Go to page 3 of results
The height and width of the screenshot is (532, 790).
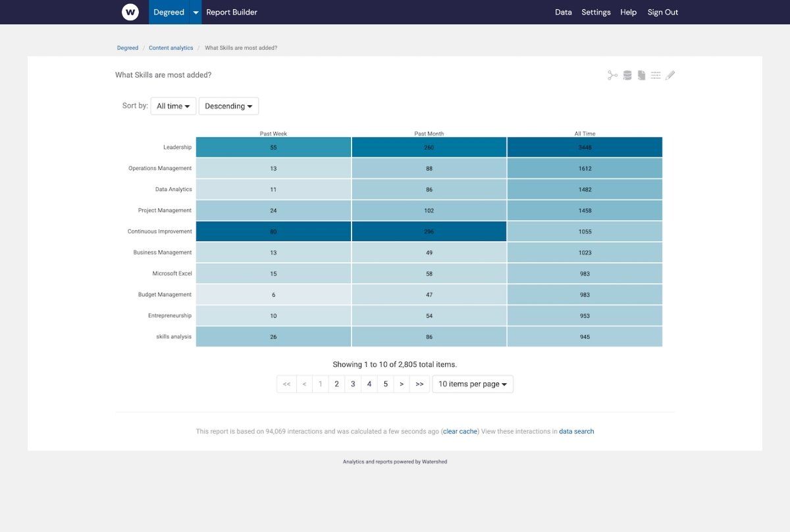click(x=353, y=384)
